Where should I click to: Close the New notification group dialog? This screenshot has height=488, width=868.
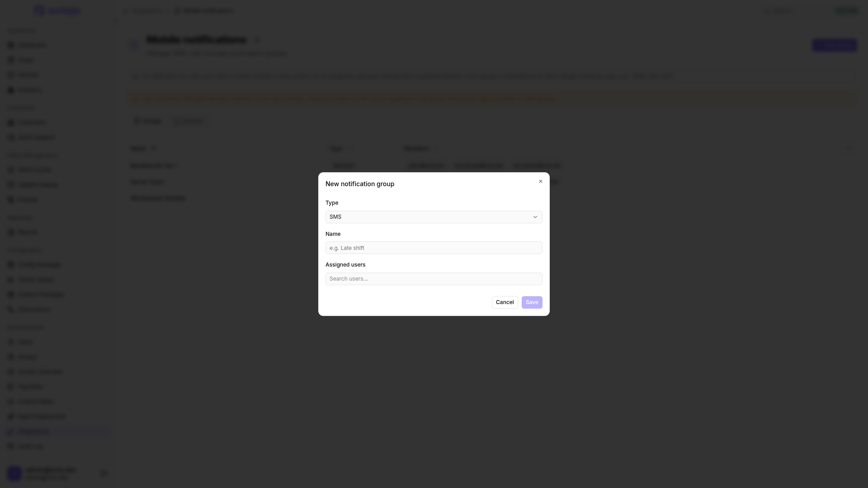click(540, 181)
